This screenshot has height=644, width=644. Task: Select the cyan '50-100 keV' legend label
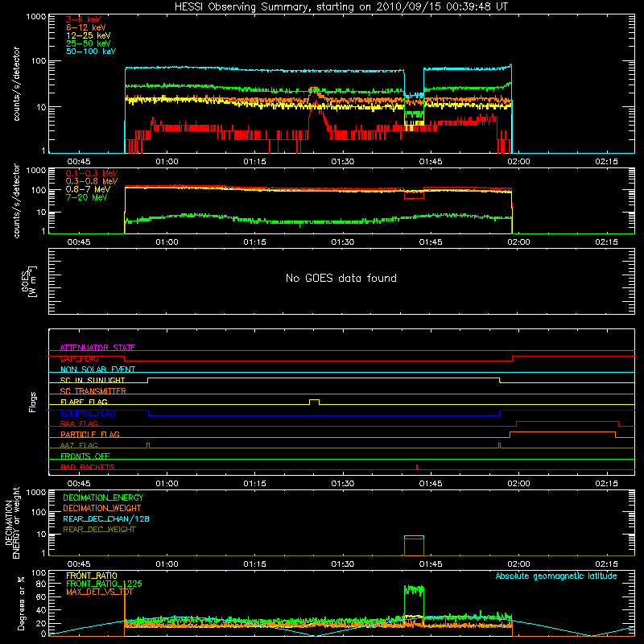coord(91,52)
